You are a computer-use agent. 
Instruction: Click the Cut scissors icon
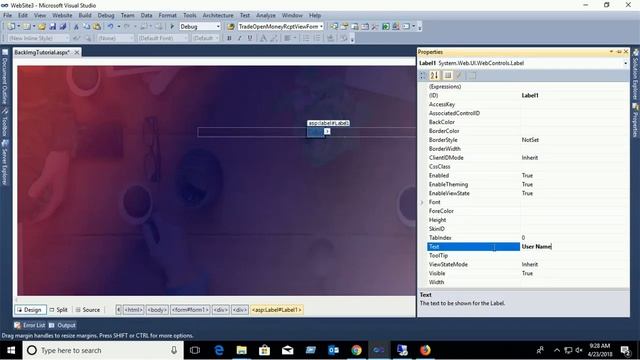76,27
